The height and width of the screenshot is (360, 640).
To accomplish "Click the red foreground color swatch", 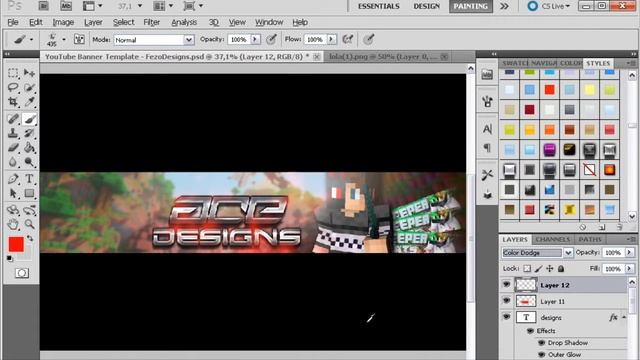I will click(16, 244).
